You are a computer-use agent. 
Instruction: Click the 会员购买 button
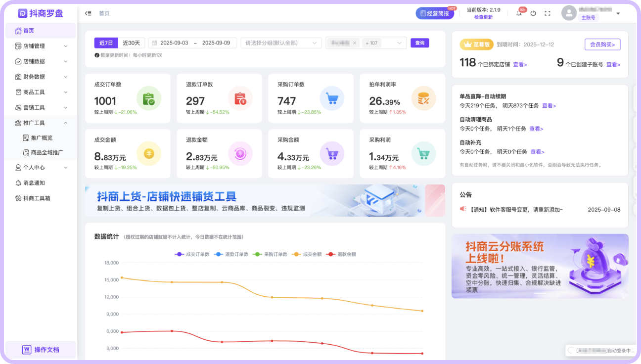point(602,45)
